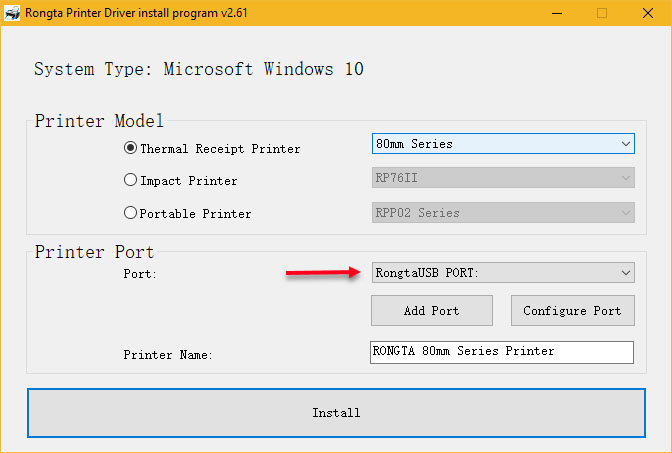Click the Printer Model group heading
672x453 pixels.
click(99, 121)
